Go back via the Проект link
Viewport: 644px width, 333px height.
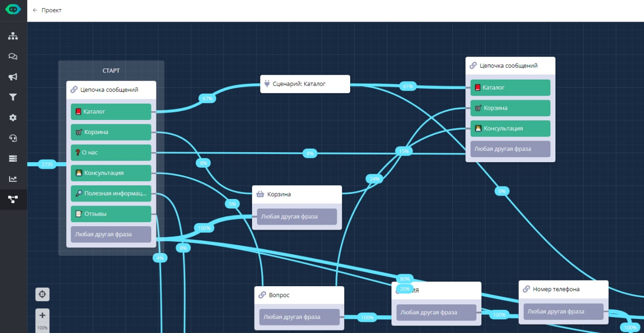coord(47,10)
